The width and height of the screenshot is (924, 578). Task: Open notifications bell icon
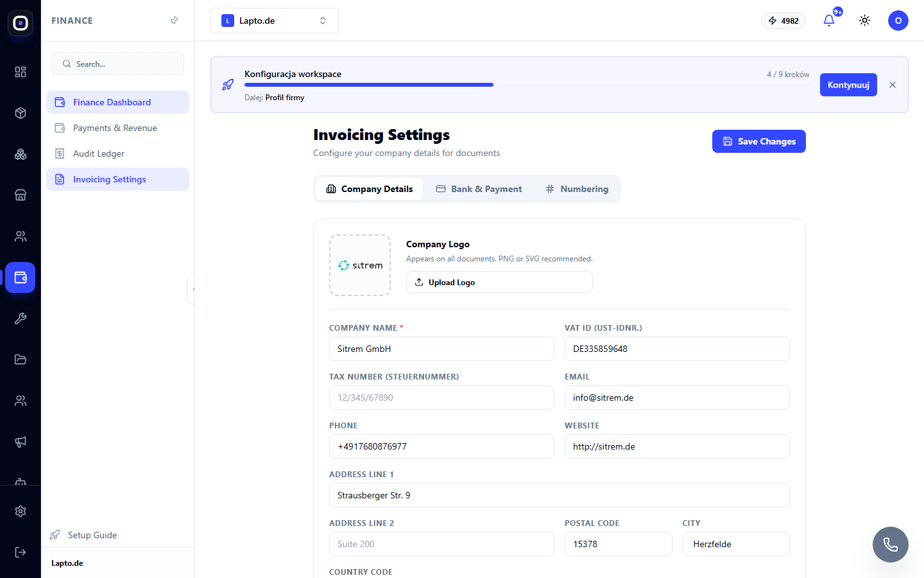(x=829, y=21)
